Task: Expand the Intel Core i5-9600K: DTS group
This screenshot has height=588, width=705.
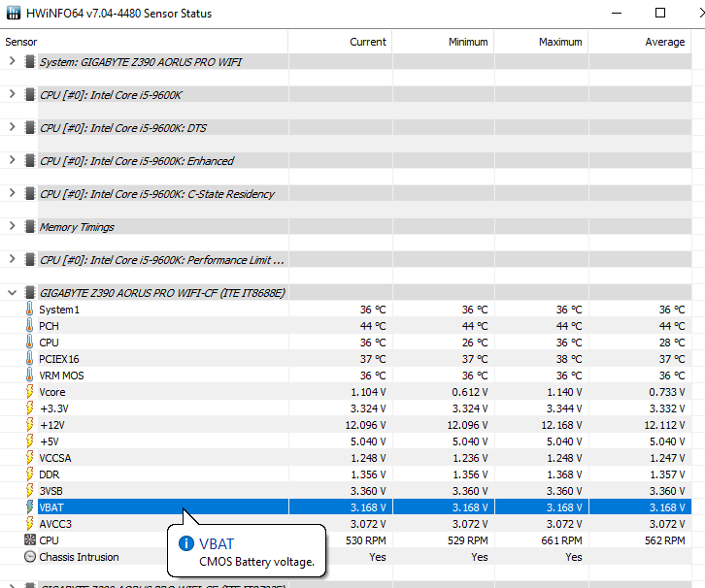Action: pyautogui.click(x=13, y=127)
